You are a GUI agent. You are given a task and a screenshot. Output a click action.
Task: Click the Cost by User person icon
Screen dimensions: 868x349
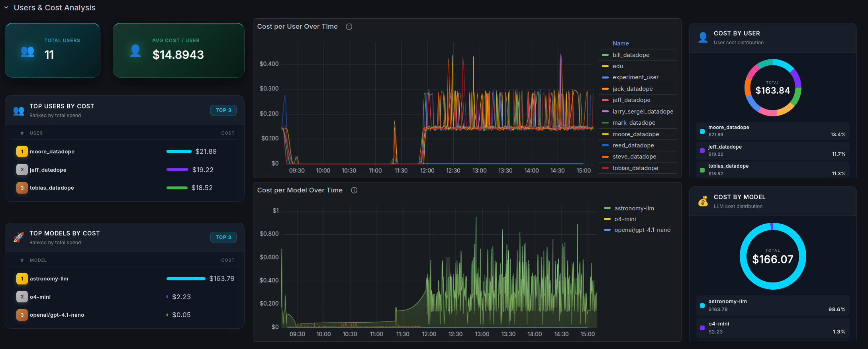coord(703,37)
